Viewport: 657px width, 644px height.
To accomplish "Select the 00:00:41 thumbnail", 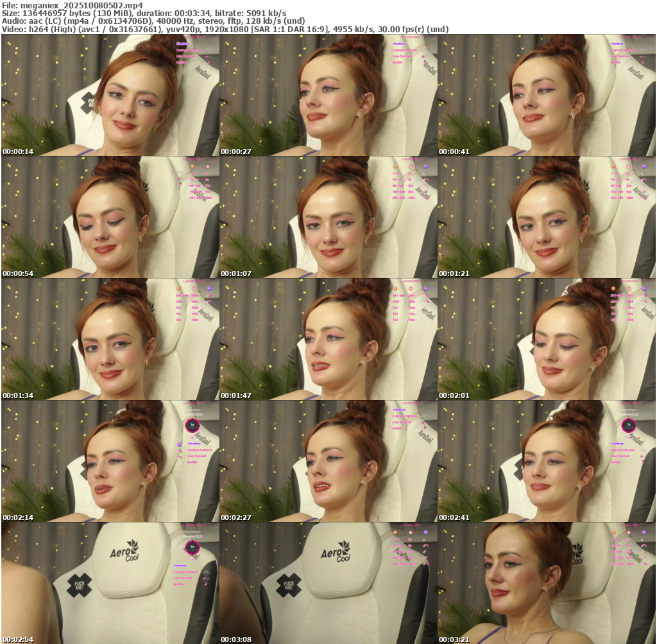I will (x=547, y=95).
